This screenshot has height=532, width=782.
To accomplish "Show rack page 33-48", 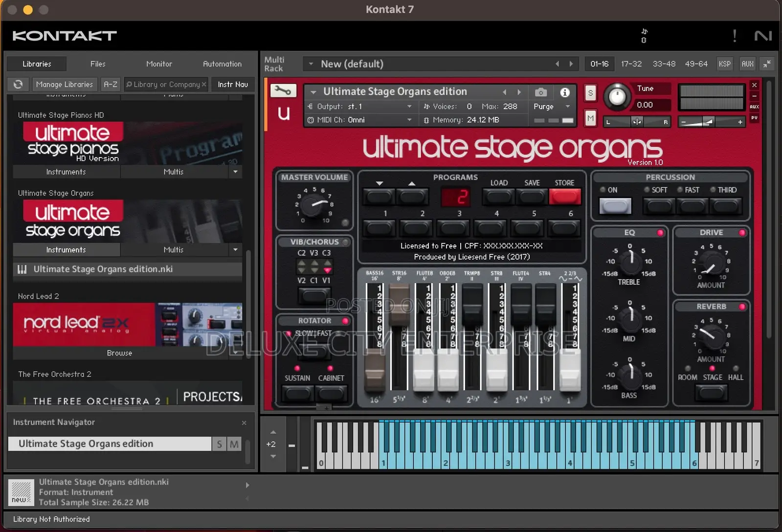I will [664, 64].
